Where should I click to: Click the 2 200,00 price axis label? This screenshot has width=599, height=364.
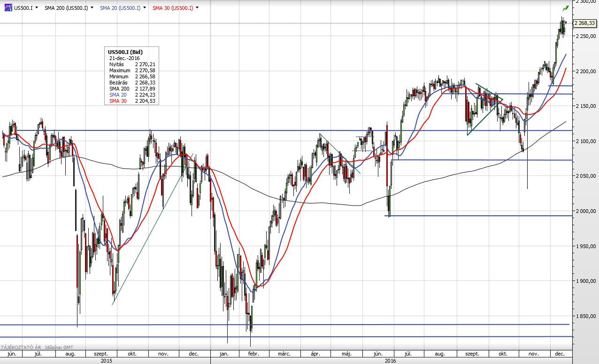pyautogui.click(x=586, y=71)
